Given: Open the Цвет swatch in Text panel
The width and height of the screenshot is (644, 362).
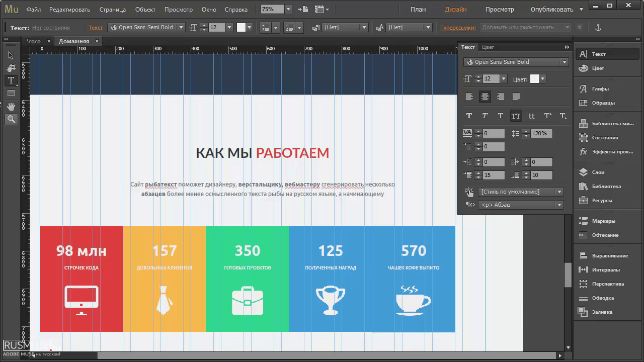Looking at the screenshot, I should click(x=534, y=79).
